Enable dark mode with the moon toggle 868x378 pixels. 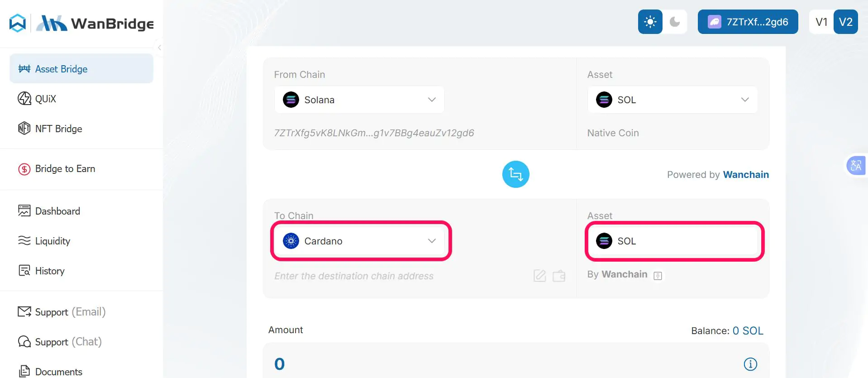point(675,21)
